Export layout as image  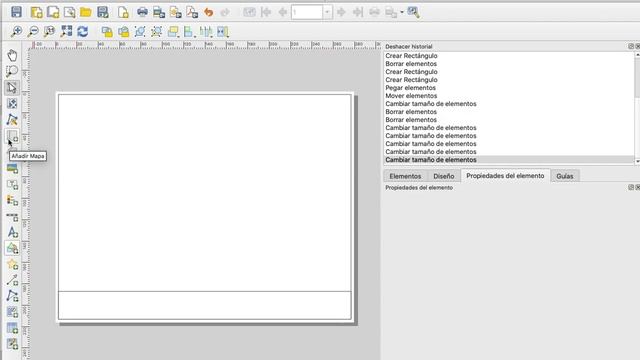click(159, 12)
